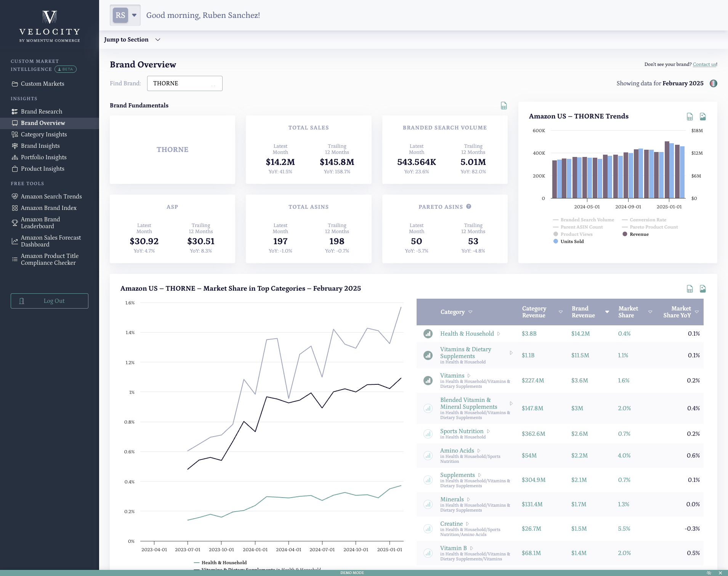Follow the Contact us link
The image size is (728, 576).
tap(704, 64)
